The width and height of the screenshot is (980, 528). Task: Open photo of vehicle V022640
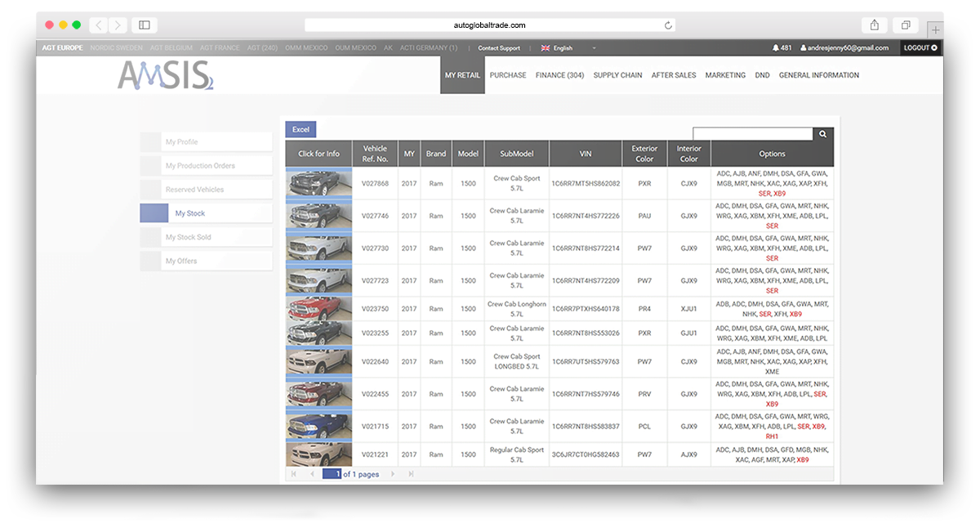[x=318, y=361]
